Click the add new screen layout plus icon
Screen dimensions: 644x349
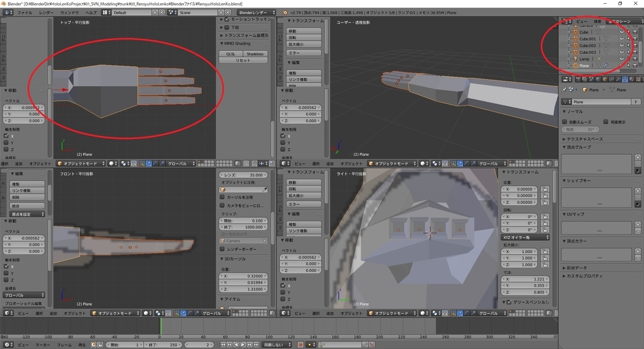[155, 13]
